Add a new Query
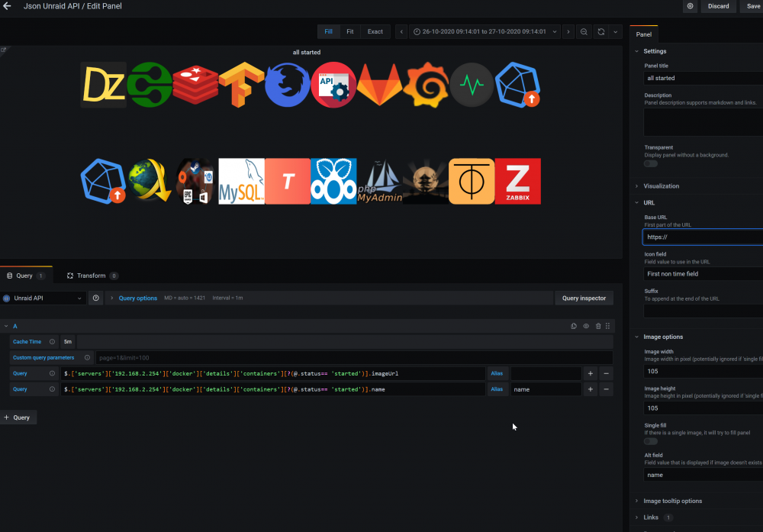 pos(18,418)
